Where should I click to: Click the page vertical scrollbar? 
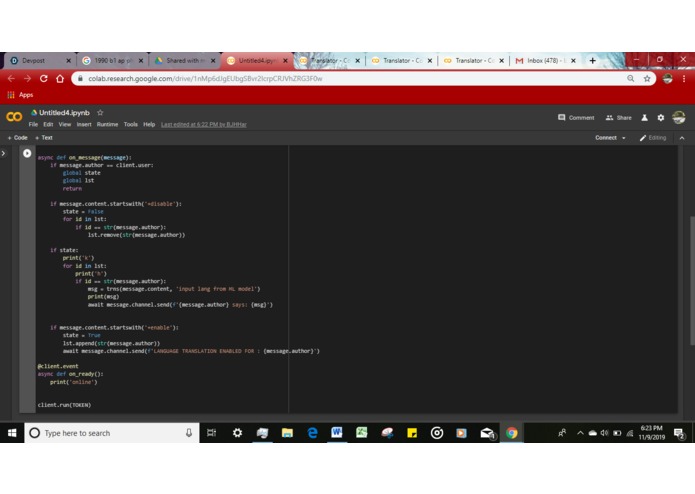point(692,280)
